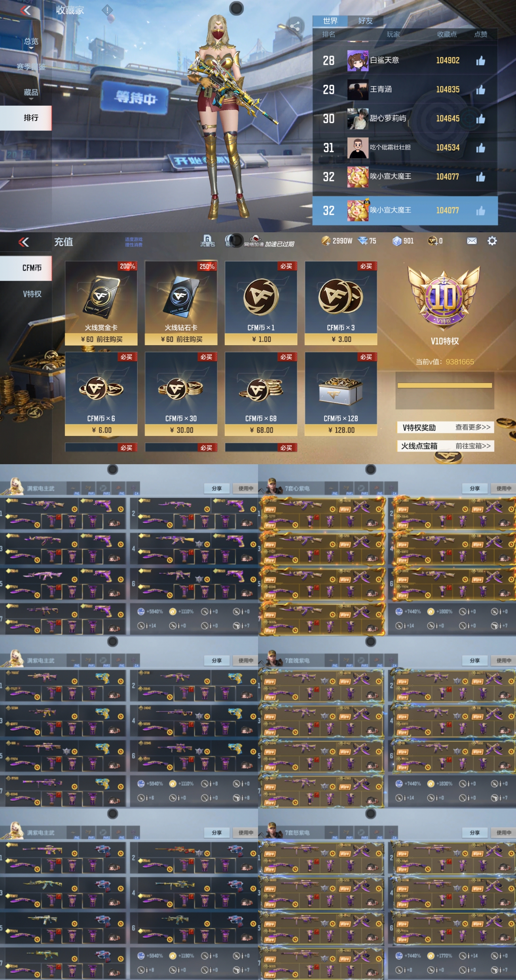
Task: Select the V特权 recharge tab
Action: pos(32,294)
